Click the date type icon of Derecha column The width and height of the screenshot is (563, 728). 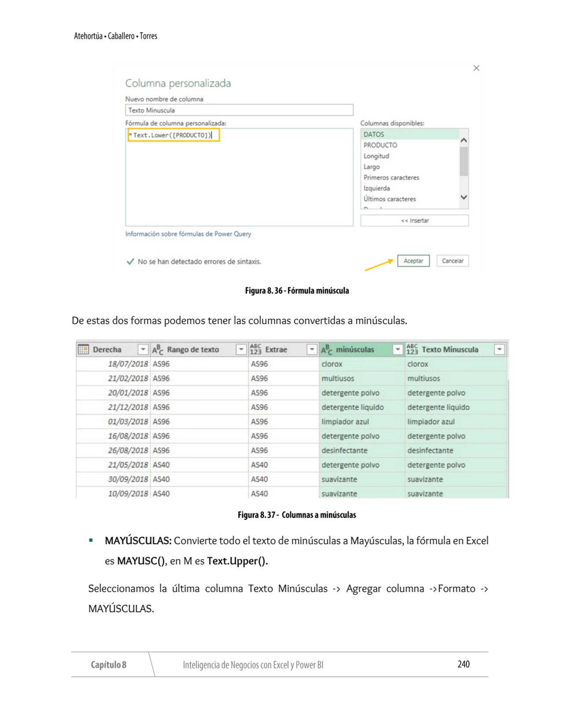(x=83, y=349)
